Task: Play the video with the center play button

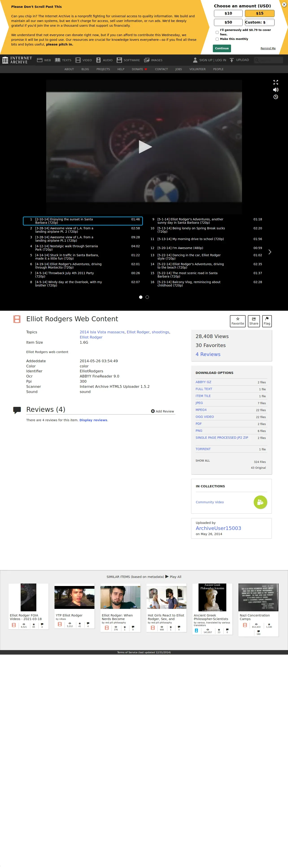Action: pos(145,147)
